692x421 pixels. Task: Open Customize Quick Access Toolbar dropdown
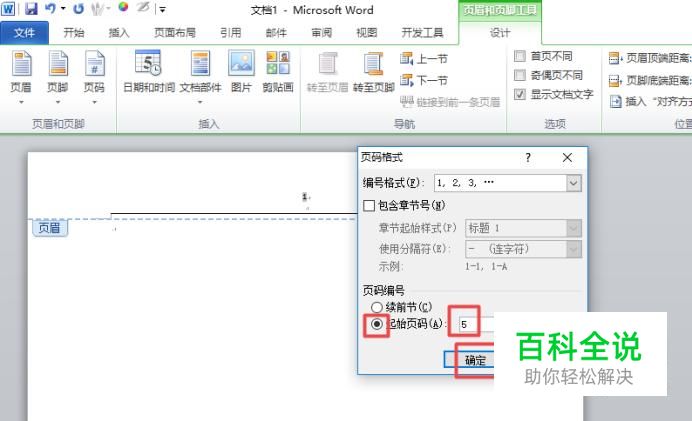click(x=162, y=9)
